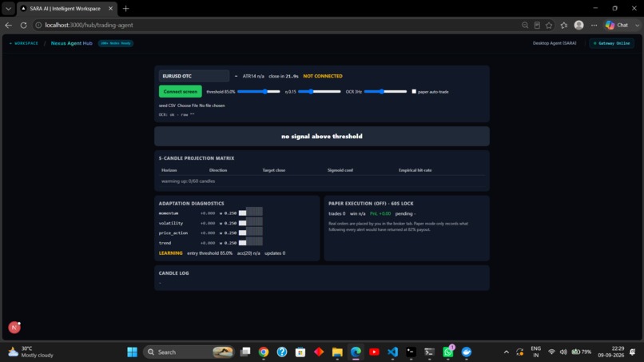Click the EURUSD OTC symbol field
This screenshot has width=644, height=362.
pos(194,76)
